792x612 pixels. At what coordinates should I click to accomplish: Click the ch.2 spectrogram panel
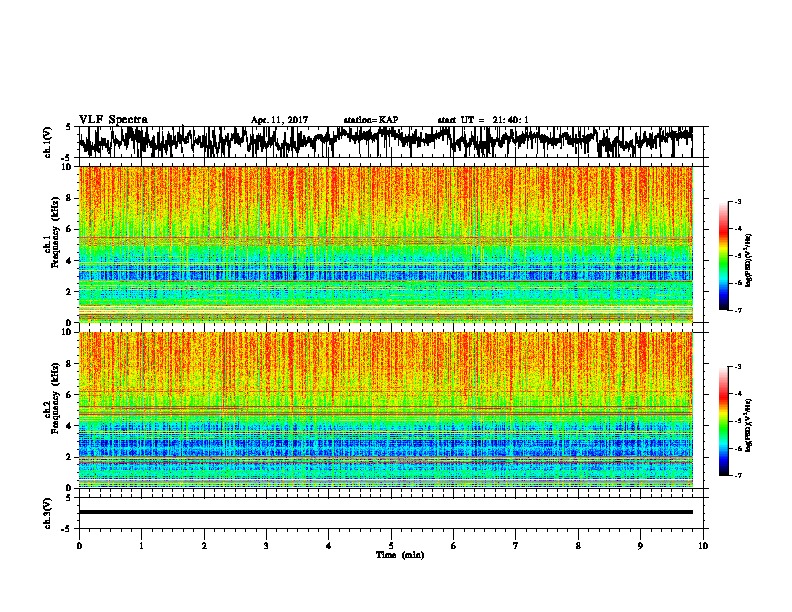pos(385,410)
